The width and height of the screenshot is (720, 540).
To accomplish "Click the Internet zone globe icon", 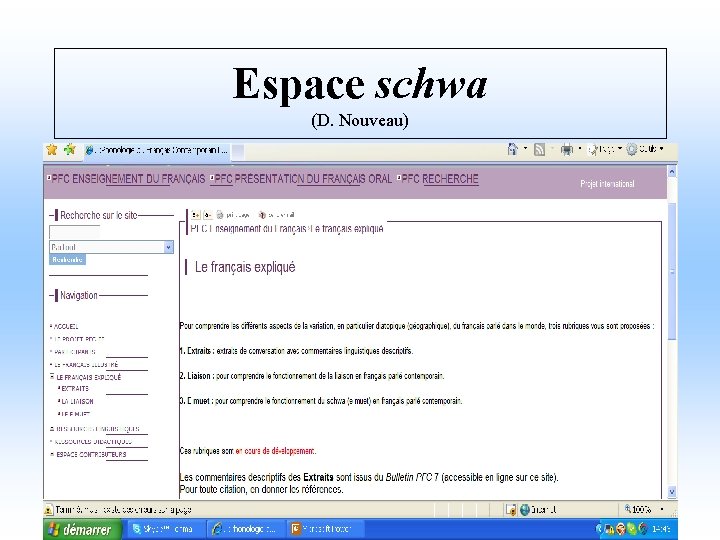I will [525, 510].
